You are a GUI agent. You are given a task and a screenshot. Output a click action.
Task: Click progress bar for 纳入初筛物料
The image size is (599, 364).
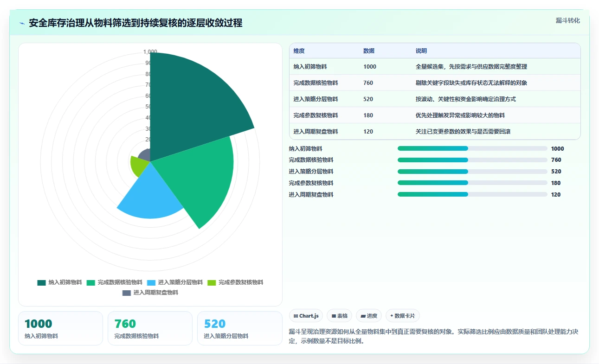click(x=472, y=148)
